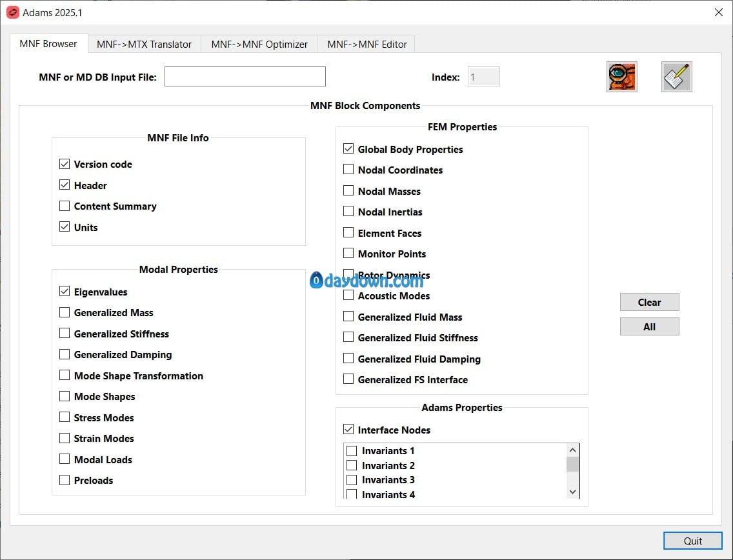
Task: Enable Generalized FS Interface checkbox
Action: [348, 379]
